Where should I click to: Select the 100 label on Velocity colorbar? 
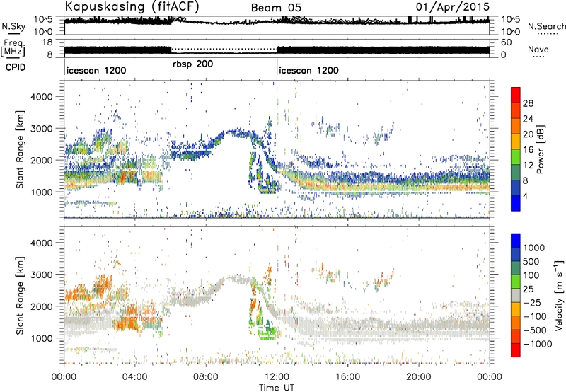tap(531, 275)
